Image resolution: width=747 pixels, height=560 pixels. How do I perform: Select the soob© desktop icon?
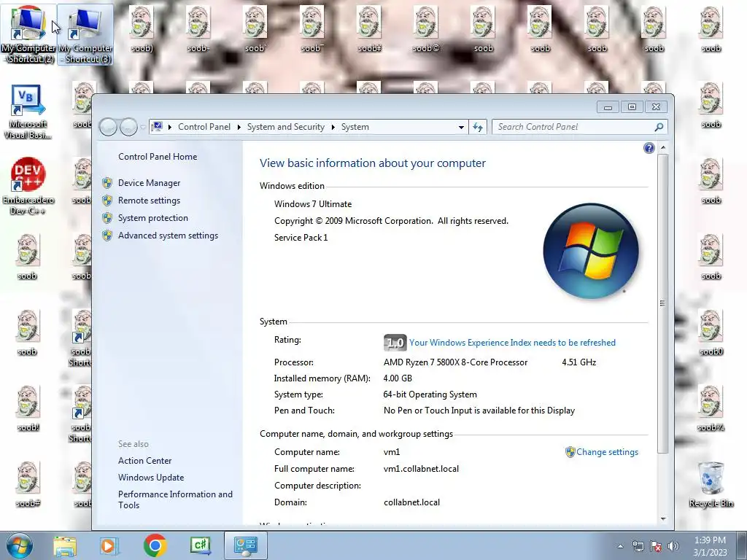click(425, 28)
